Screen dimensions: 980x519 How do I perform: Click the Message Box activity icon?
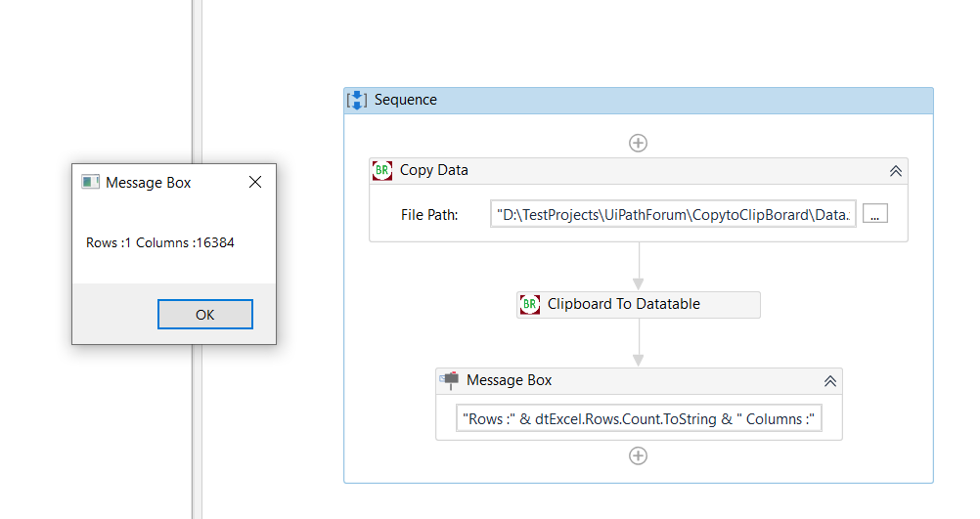click(450, 380)
